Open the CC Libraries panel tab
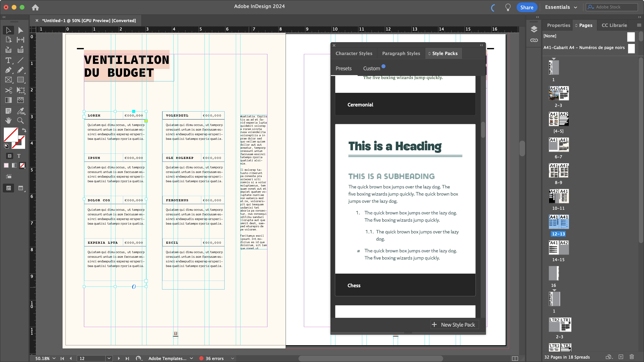 click(x=615, y=25)
